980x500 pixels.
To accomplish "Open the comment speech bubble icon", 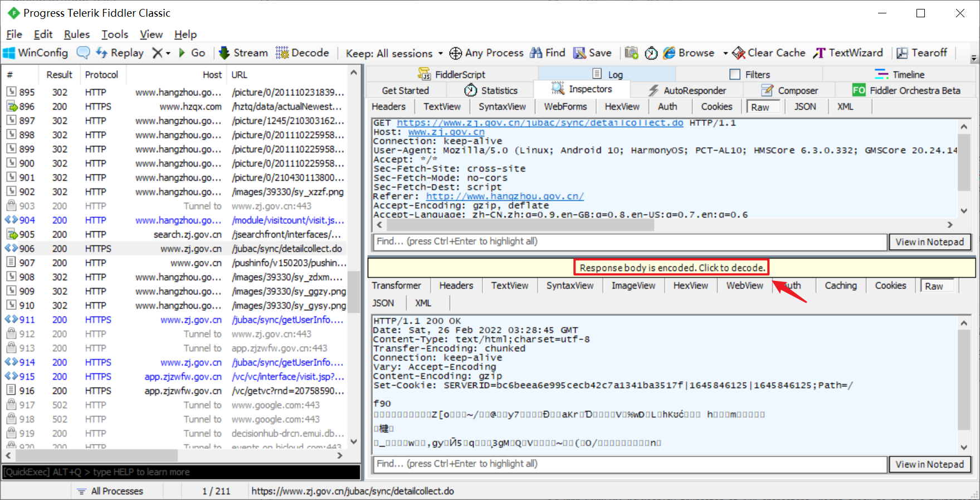I will (x=83, y=53).
